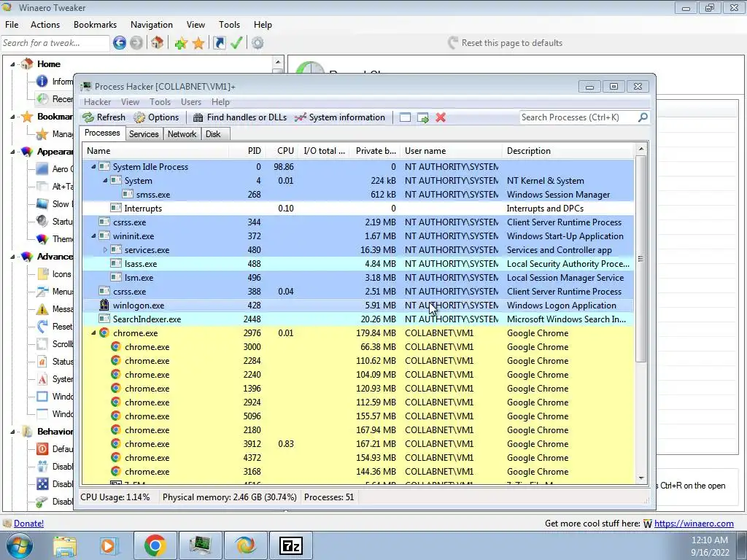This screenshot has width=747, height=560.
Task: Click the process list scrollbar down arrow
Action: [x=641, y=478]
